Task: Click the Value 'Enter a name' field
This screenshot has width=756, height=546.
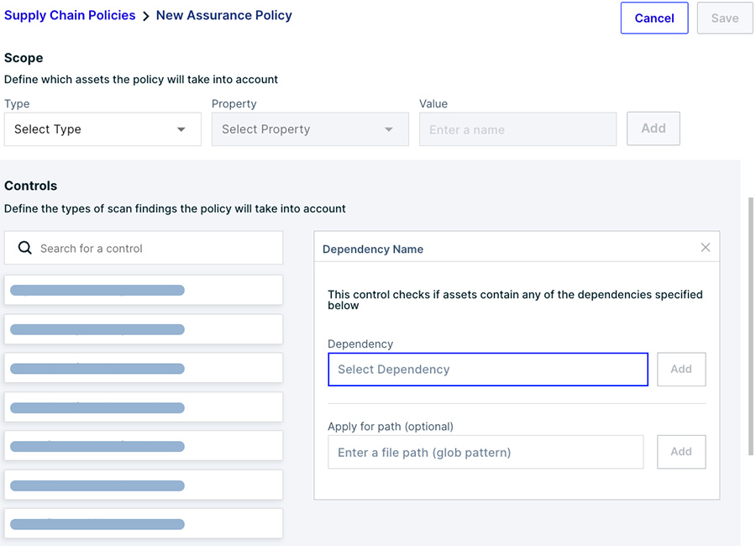Action: pyautogui.click(x=517, y=129)
